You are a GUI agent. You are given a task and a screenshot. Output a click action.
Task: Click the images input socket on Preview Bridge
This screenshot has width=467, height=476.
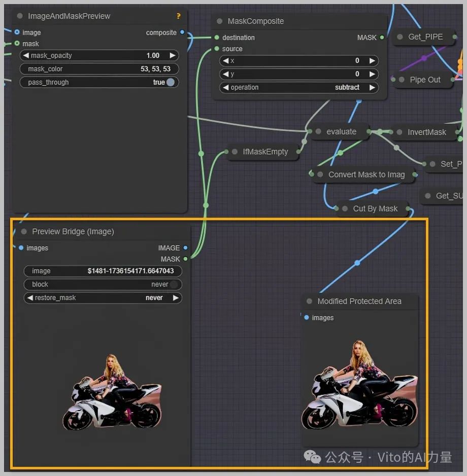(x=21, y=248)
